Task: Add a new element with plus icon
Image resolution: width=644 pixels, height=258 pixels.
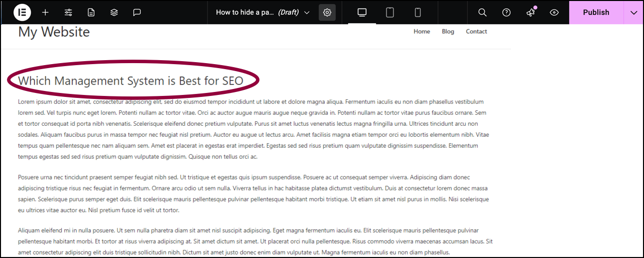Action: 45,12
